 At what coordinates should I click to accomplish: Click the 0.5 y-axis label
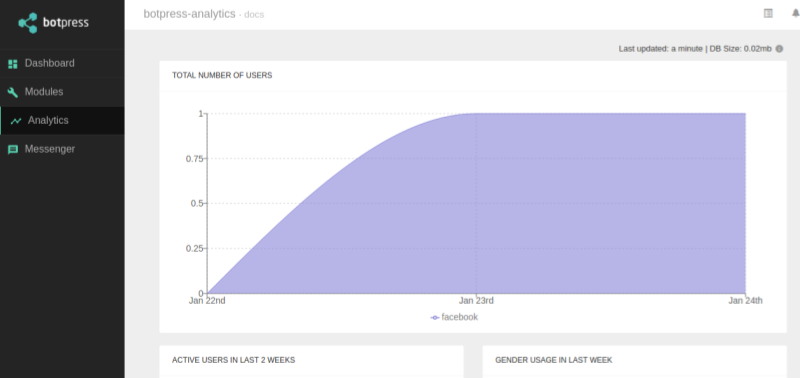click(x=197, y=204)
